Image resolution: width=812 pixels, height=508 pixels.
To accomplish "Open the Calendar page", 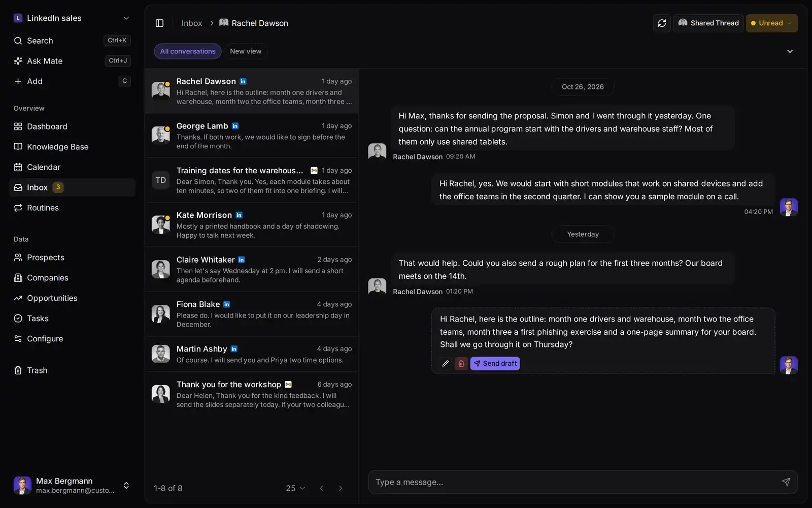I will click(x=72, y=167).
